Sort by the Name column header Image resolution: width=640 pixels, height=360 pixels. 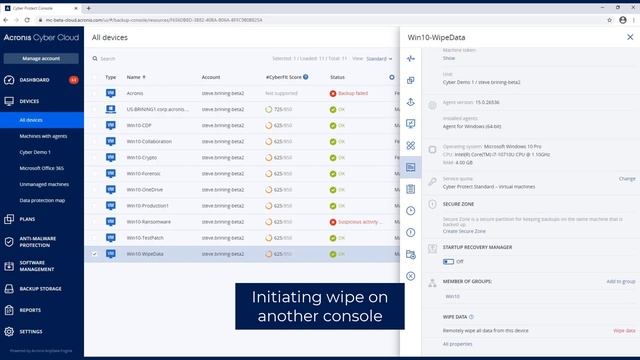[x=136, y=77]
